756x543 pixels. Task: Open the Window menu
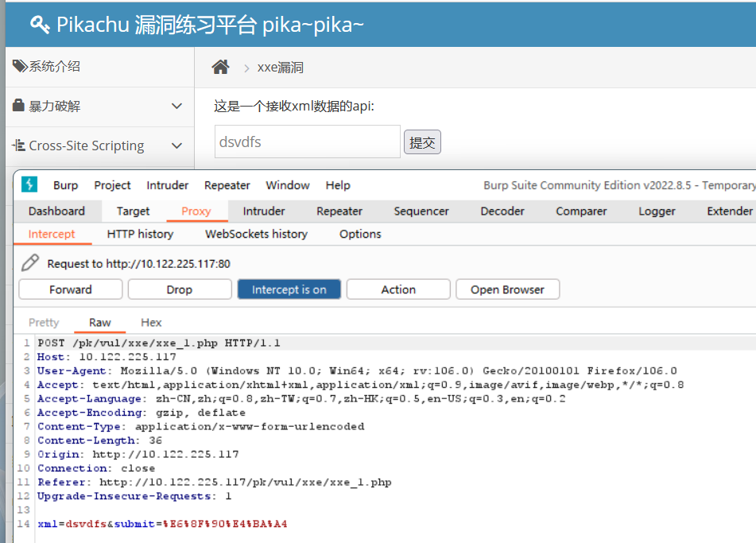[x=287, y=185]
